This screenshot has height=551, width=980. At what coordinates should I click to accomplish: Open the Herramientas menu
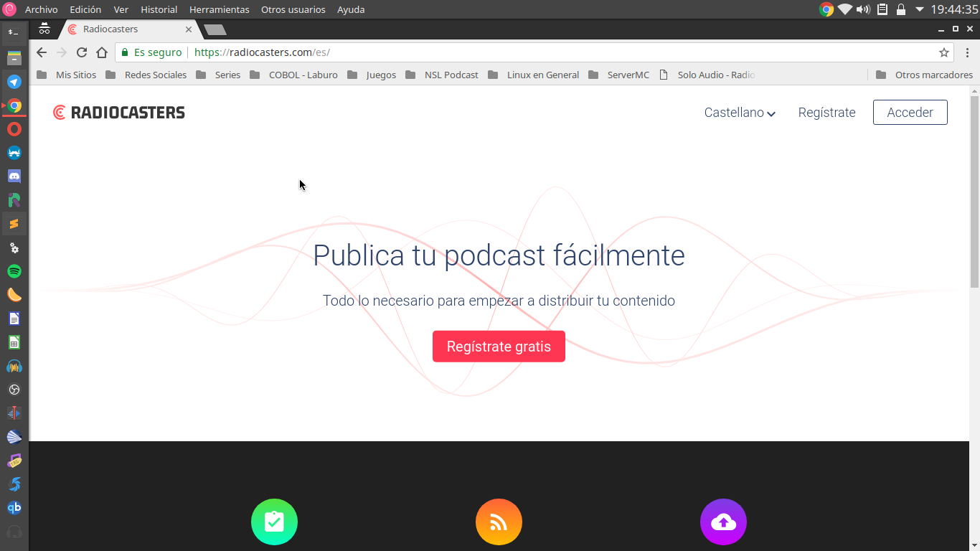pyautogui.click(x=219, y=9)
